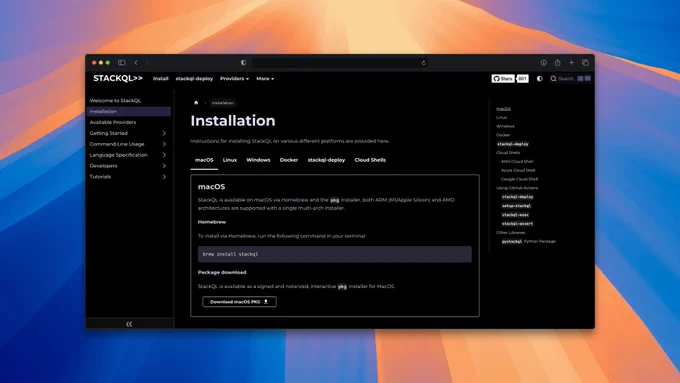Switch to the Windows tab
Viewport: 680px width, 383px height.
coord(258,160)
